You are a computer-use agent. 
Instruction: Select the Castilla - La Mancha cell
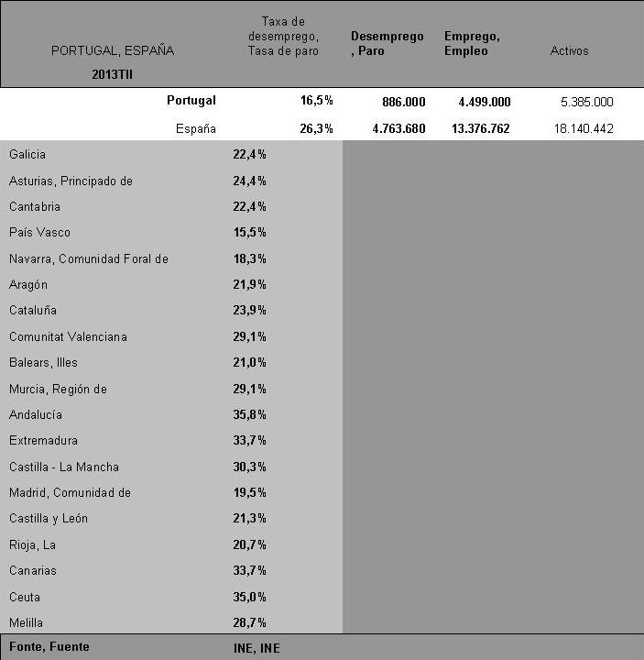pyautogui.click(x=64, y=467)
